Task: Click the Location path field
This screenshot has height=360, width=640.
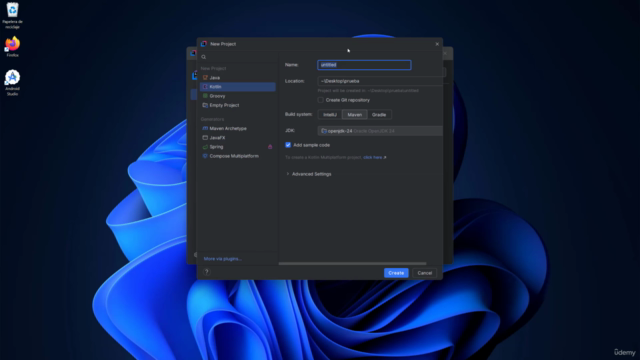Action: pyautogui.click(x=380, y=81)
